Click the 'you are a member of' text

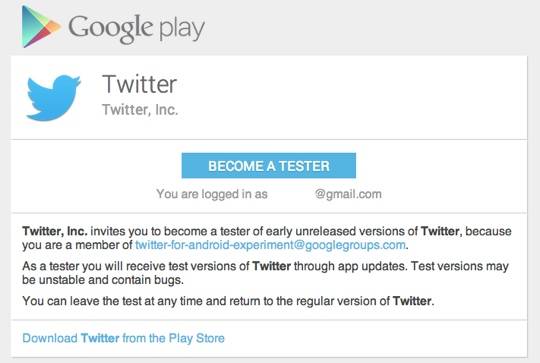(x=77, y=245)
